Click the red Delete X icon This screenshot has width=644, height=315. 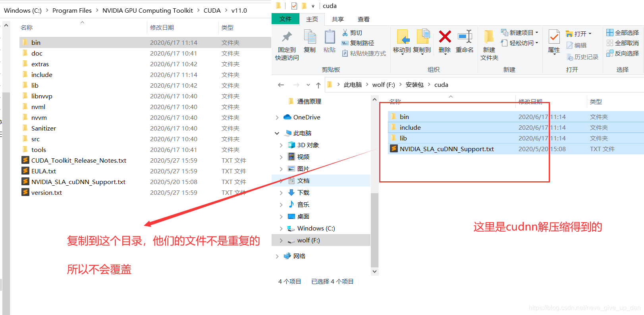(x=445, y=36)
